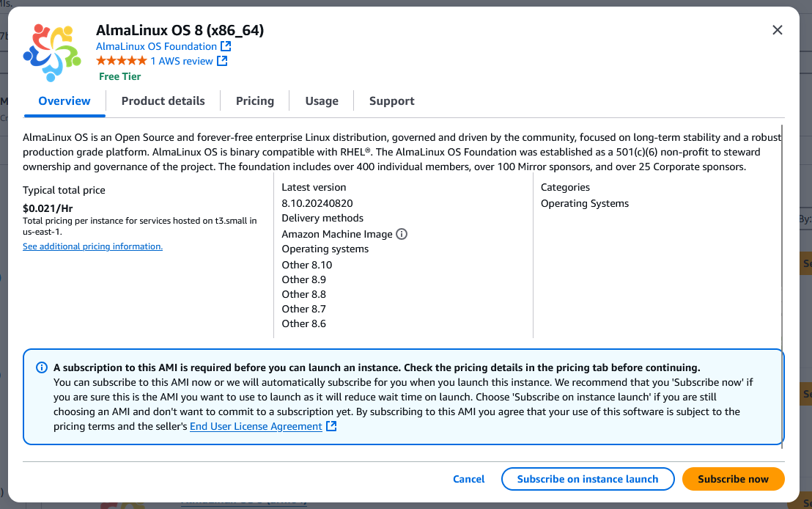Open the external-link icon beside AlmaLinux OS Foundation
The width and height of the screenshot is (812, 509).
(x=226, y=46)
